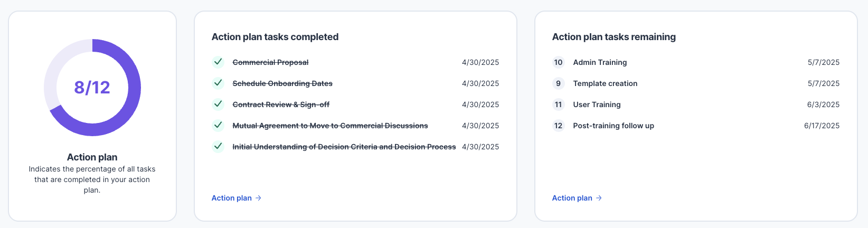Viewport: 868px width, 228px height.
Task: Select the User Training task
Action: pos(597,104)
